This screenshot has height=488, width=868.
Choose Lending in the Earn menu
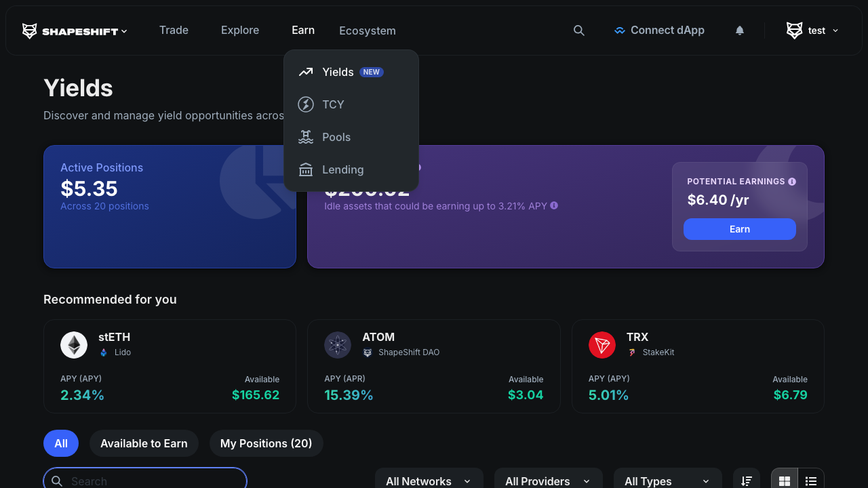coord(342,169)
